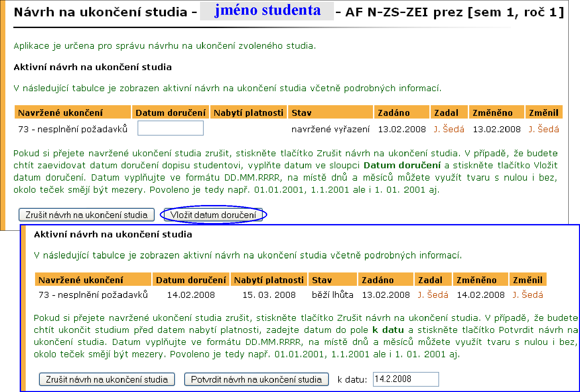Screen dimensions: 580x392
Task: Click the Aplikace je určena pro správu description line
Action: (165, 46)
